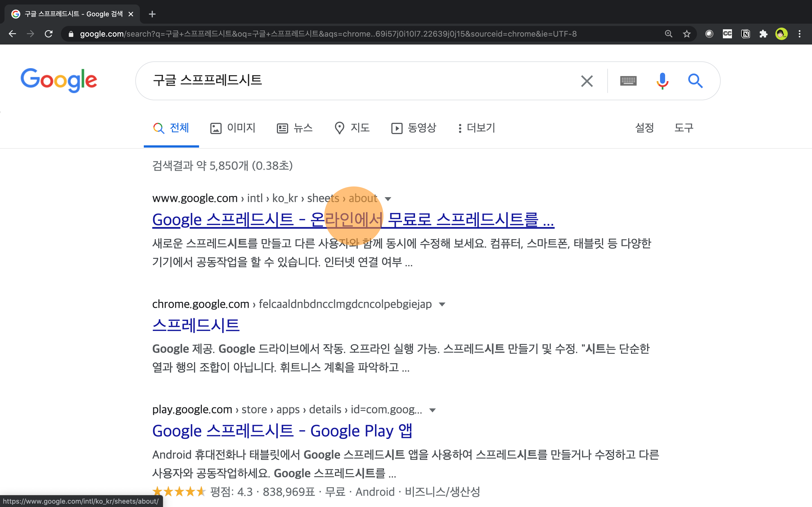Click the Chrome zoom indicator icon
The height and width of the screenshot is (507, 812).
tap(668, 34)
